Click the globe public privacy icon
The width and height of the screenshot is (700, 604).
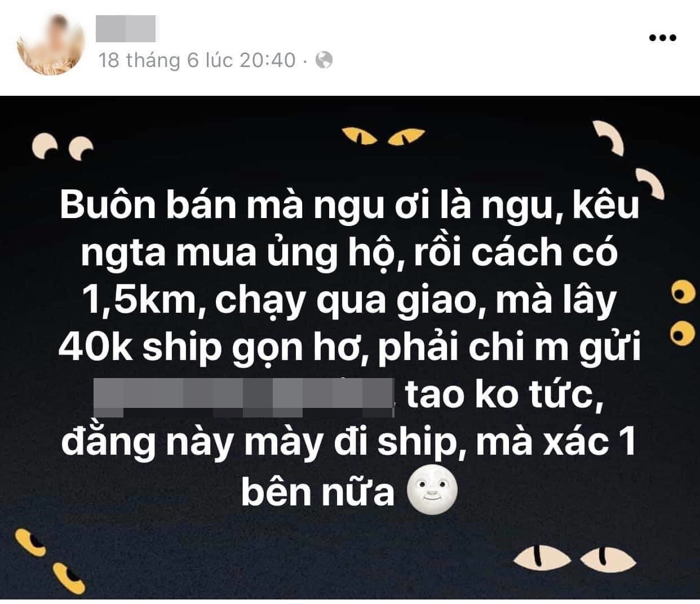(324, 60)
